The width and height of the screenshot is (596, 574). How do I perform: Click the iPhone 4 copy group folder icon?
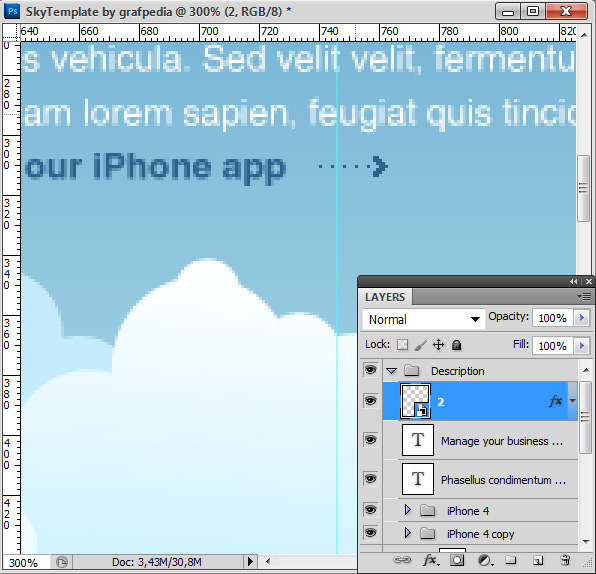[428, 533]
